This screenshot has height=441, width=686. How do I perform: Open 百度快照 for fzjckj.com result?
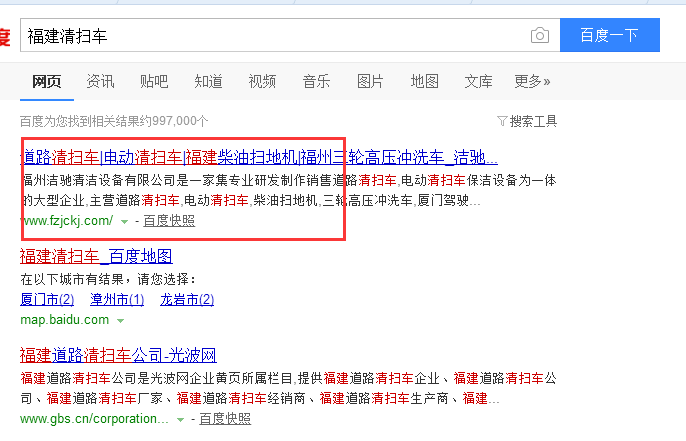click(169, 221)
